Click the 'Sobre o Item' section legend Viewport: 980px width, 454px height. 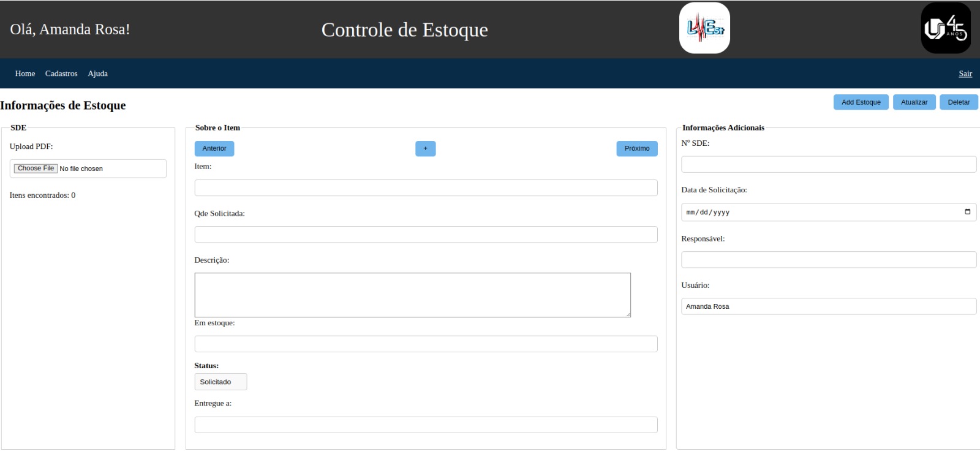(x=217, y=127)
